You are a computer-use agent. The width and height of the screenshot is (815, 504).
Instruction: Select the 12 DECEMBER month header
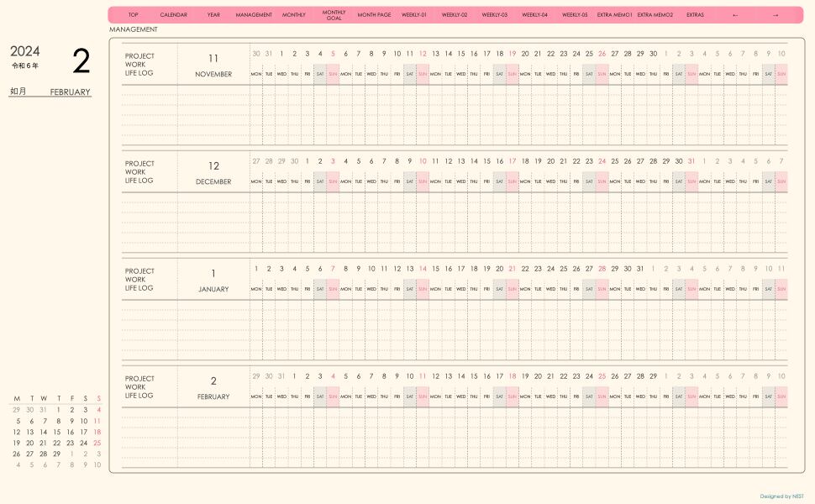pyautogui.click(x=213, y=172)
